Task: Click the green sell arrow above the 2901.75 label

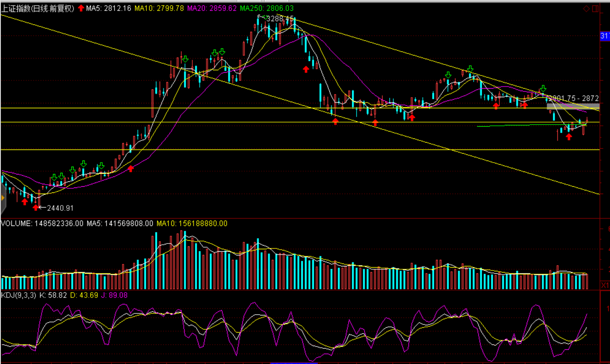Action: click(543, 89)
